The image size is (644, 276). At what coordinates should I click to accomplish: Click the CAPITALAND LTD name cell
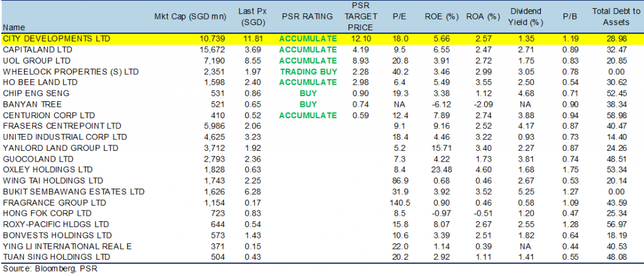pos(37,50)
